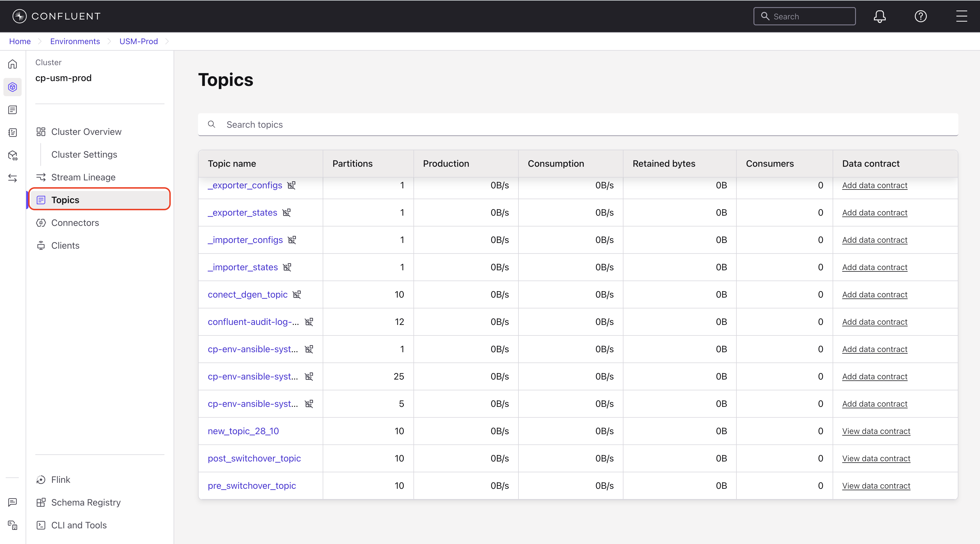Open the new_topic_28_10 topic link
Screen dimensions: 980x544
243,431
